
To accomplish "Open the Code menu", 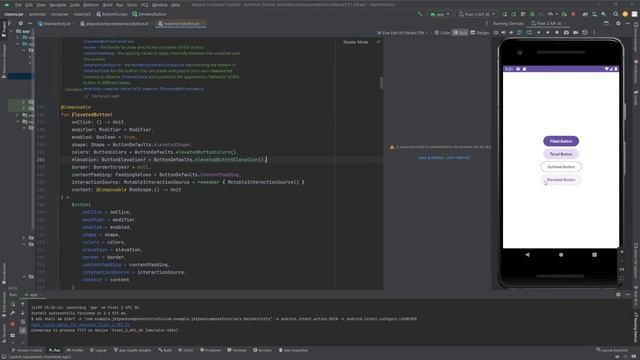I will (x=75, y=5).
